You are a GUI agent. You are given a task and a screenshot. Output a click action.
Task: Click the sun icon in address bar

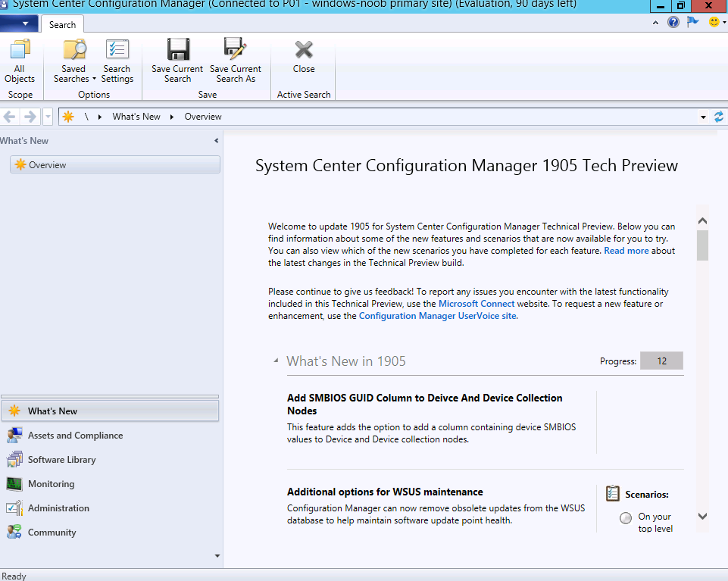pyautogui.click(x=68, y=117)
